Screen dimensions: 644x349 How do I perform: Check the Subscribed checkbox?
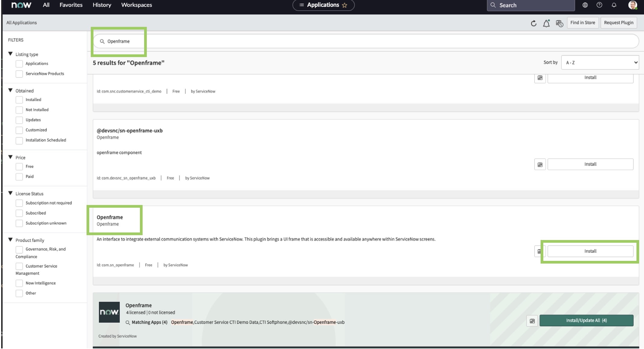pyautogui.click(x=19, y=213)
